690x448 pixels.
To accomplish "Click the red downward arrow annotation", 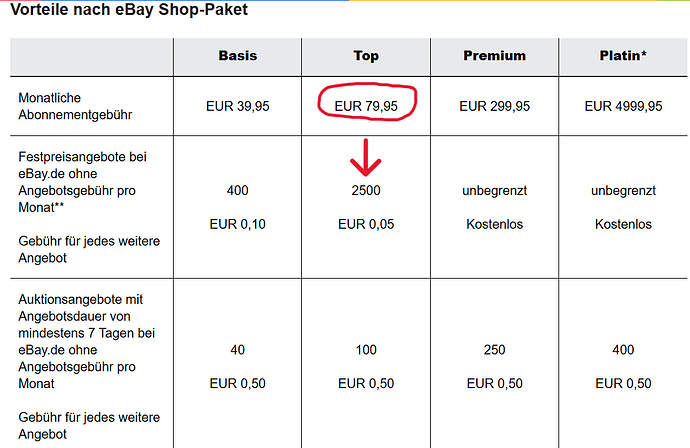I will (366, 158).
